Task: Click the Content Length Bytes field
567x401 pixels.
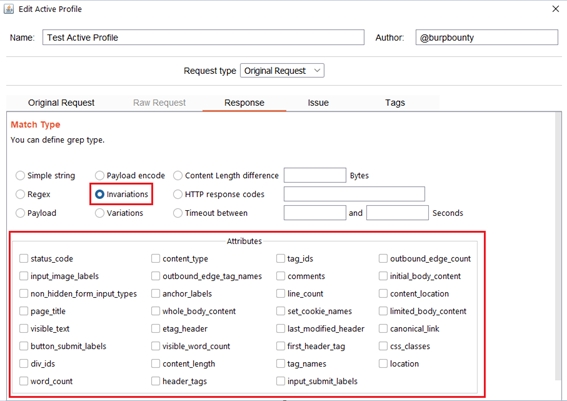Action: (x=315, y=175)
